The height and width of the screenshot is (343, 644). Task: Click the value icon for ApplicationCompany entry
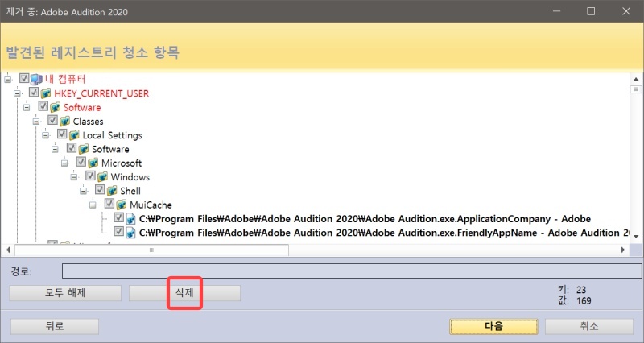[x=131, y=219]
